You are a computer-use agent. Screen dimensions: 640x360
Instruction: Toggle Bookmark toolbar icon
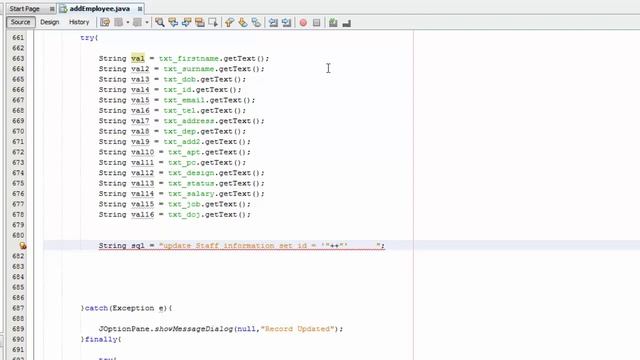(256, 22)
